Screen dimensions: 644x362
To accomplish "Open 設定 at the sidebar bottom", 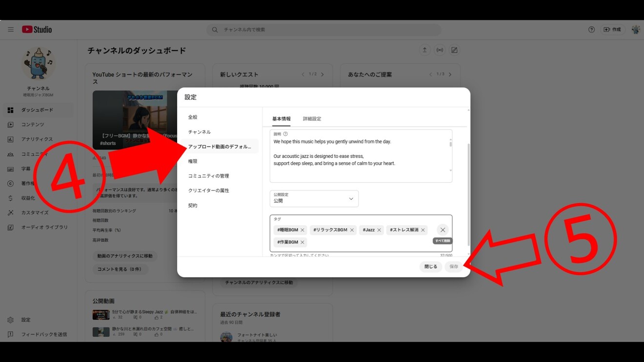I will coord(38,320).
